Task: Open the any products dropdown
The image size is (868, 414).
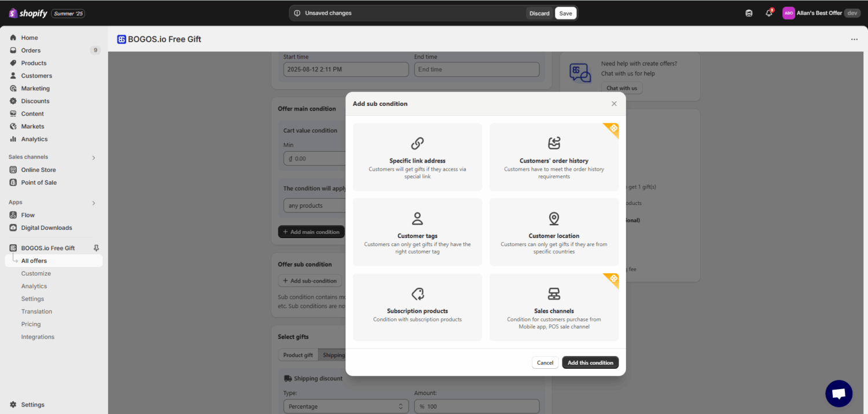Action: pos(314,206)
